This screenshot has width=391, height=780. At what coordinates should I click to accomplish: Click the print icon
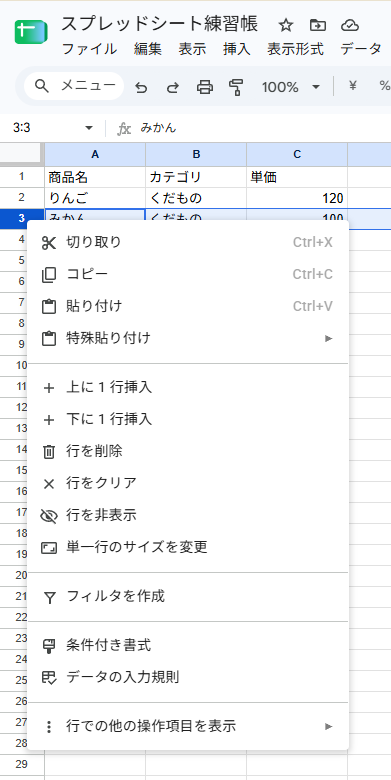click(204, 88)
